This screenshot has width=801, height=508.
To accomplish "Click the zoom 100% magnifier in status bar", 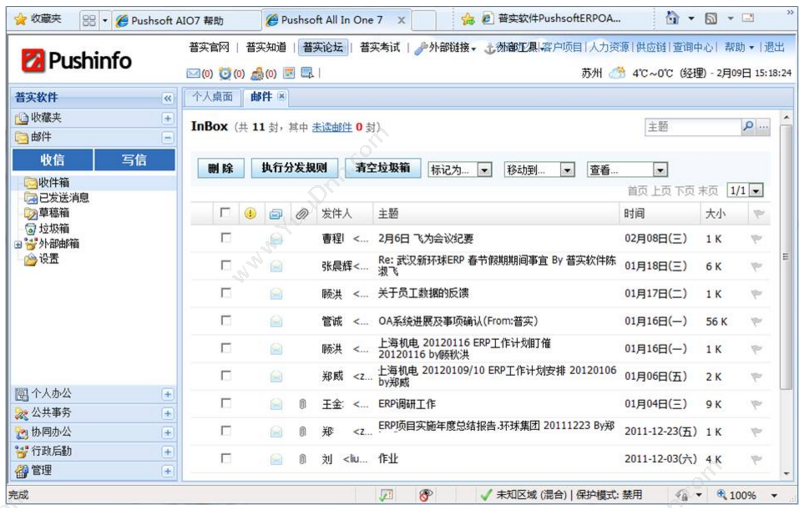I will pos(722,494).
